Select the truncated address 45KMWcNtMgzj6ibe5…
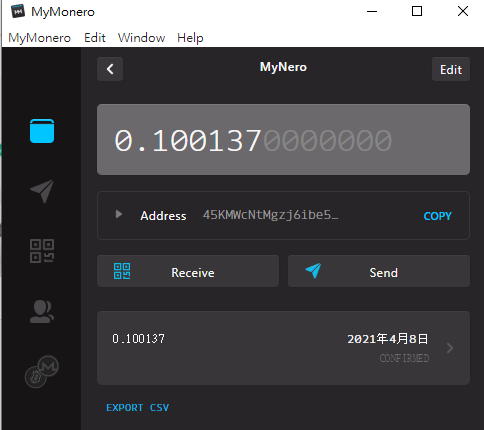Viewport: 484px width, 430px height. [270, 215]
